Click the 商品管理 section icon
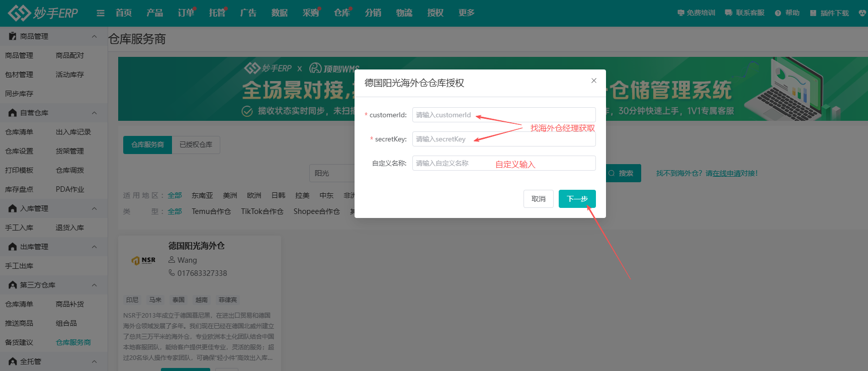Viewport: 868px width, 371px height. point(13,36)
